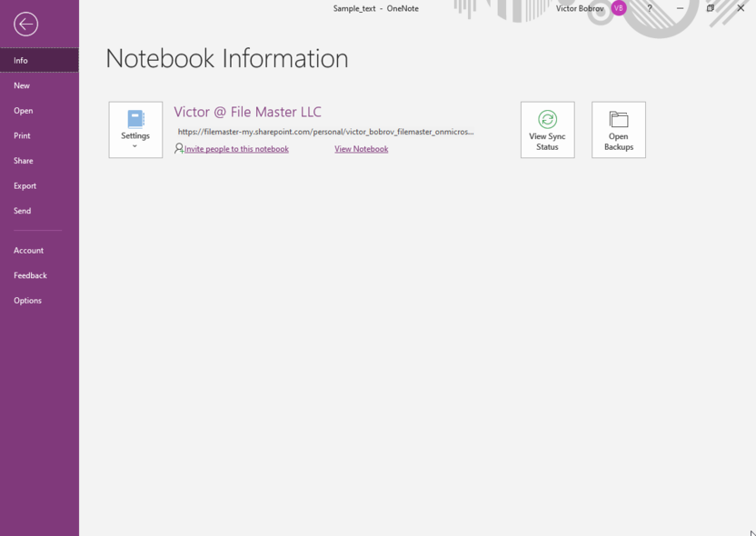
Task: Open the Settings notebook dropdown
Action: click(x=135, y=130)
